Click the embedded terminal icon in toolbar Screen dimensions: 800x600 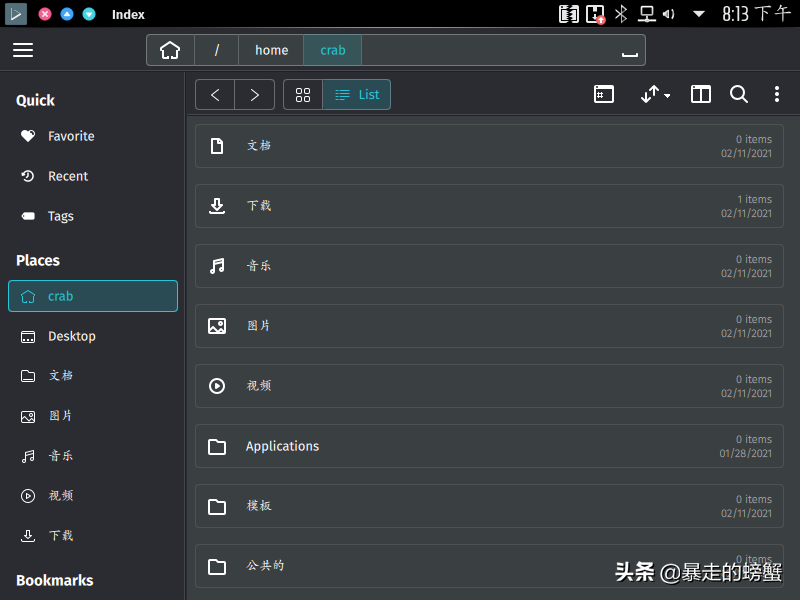pyautogui.click(x=604, y=93)
